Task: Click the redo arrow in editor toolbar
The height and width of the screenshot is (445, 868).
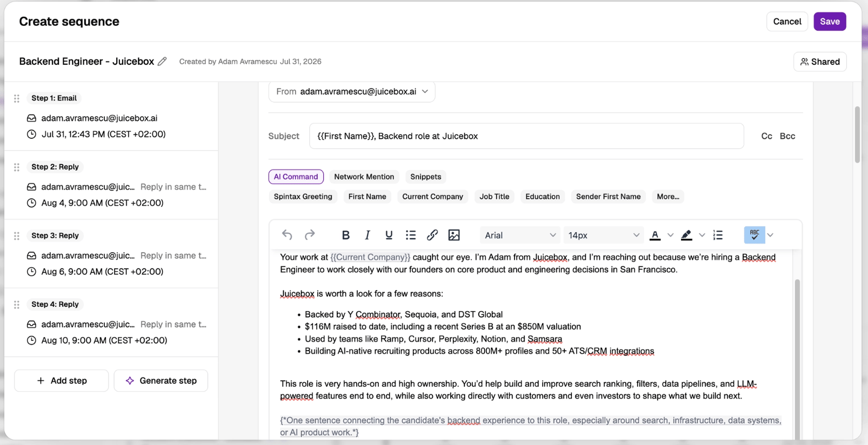Action: coord(310,235)
